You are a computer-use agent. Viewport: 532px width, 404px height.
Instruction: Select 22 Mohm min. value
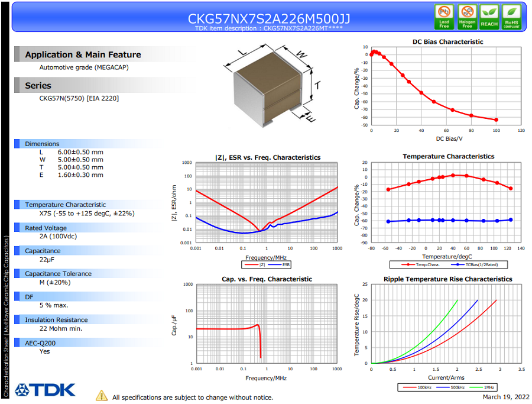[x=61, y=328]
